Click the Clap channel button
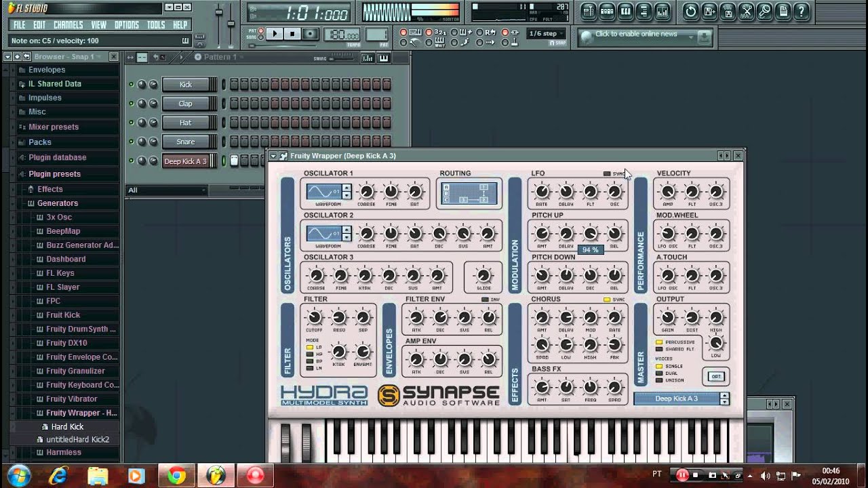 click(186, 104)
